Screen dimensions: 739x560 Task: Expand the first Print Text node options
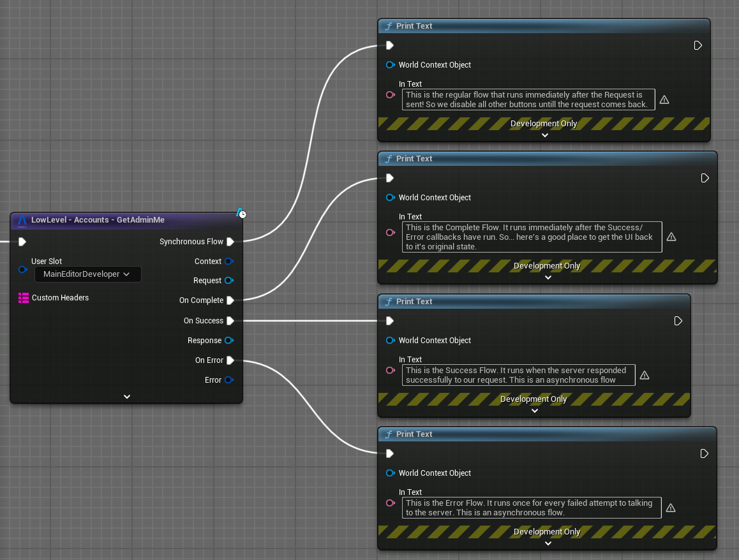point(544,135)
